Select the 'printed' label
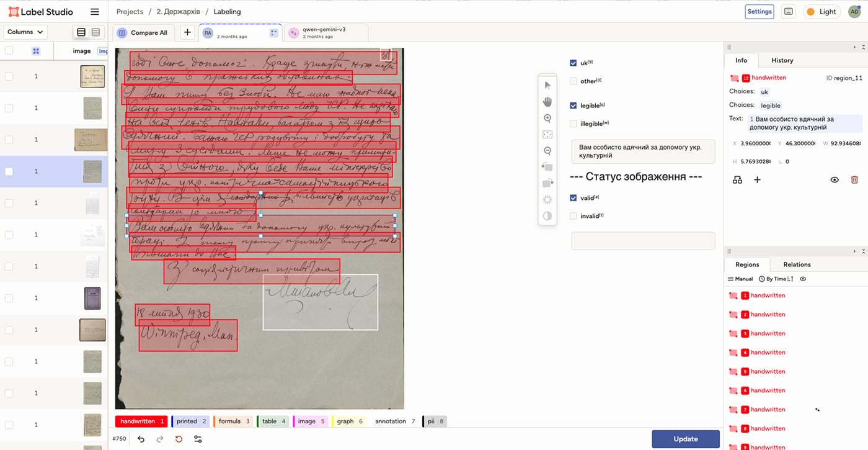The image size is (868, 450). tap(191, 421)
